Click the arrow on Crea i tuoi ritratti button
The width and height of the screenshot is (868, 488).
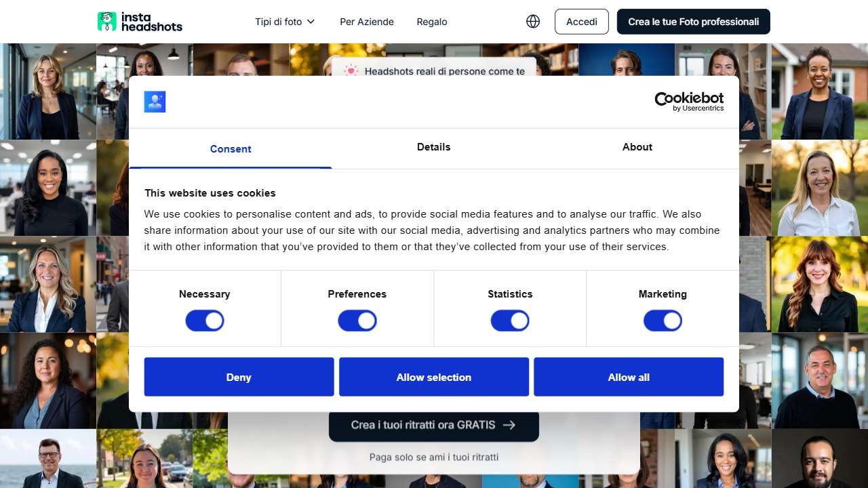[x=509, y=425]
